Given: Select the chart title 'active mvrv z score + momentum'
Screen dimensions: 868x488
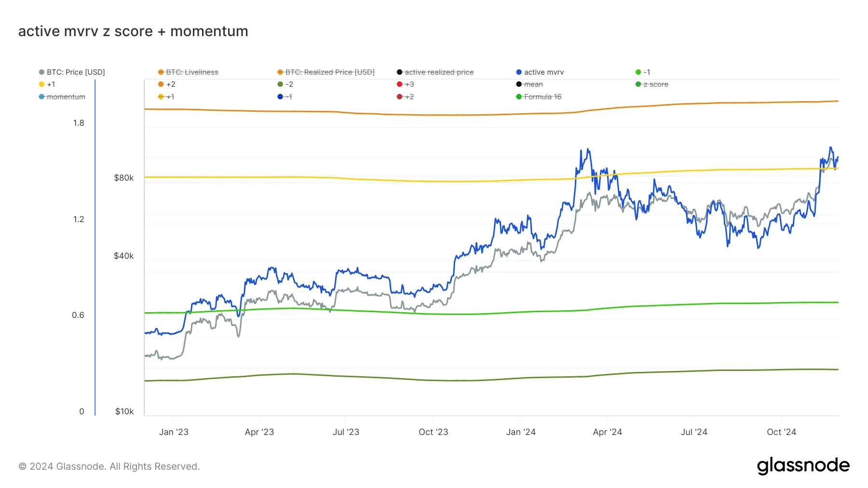Looking at the screenshot, I should point(133,31).
